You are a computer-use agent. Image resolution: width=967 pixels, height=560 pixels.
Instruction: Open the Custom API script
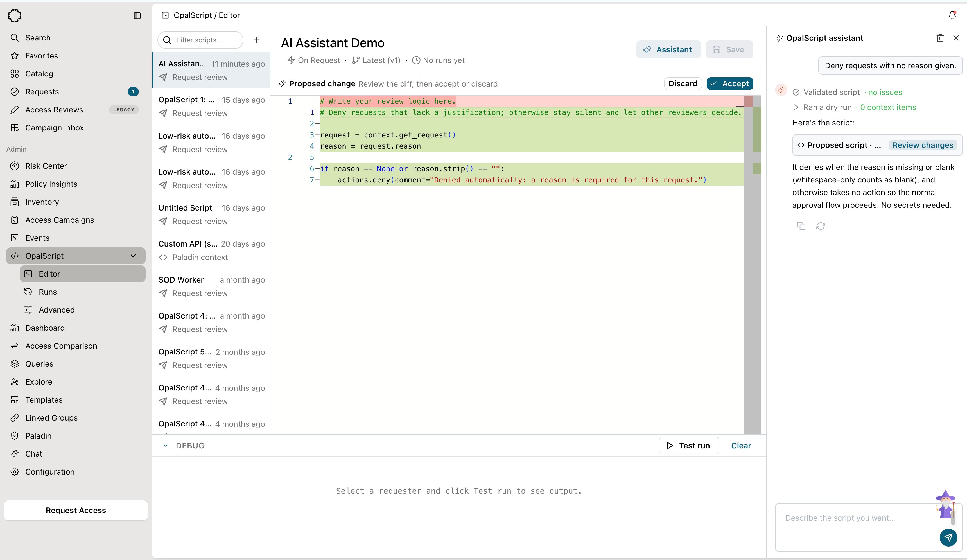211,250
